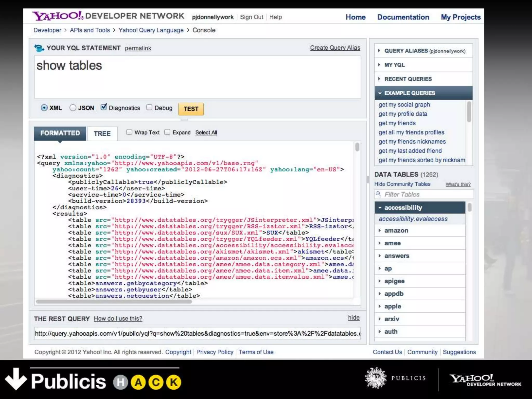Viewport: 532px width, 399px height.
Task: Click the vertical panel divider grip
Action: [368, 179]
